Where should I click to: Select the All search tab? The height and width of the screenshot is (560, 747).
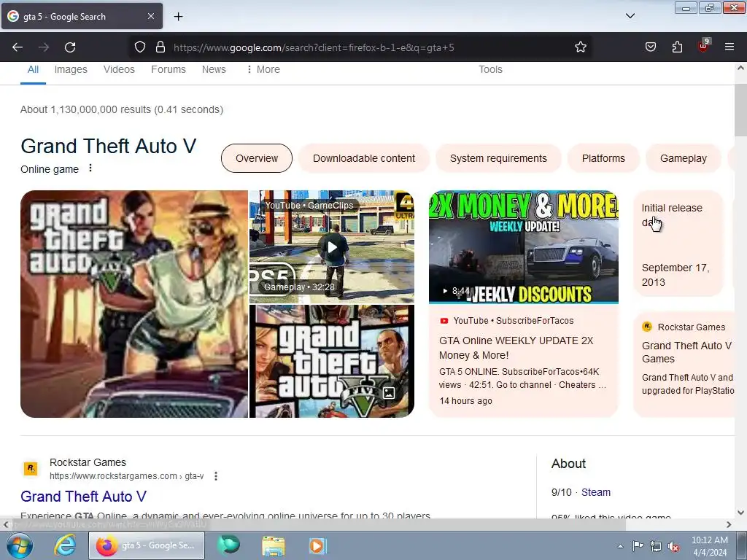33,69
